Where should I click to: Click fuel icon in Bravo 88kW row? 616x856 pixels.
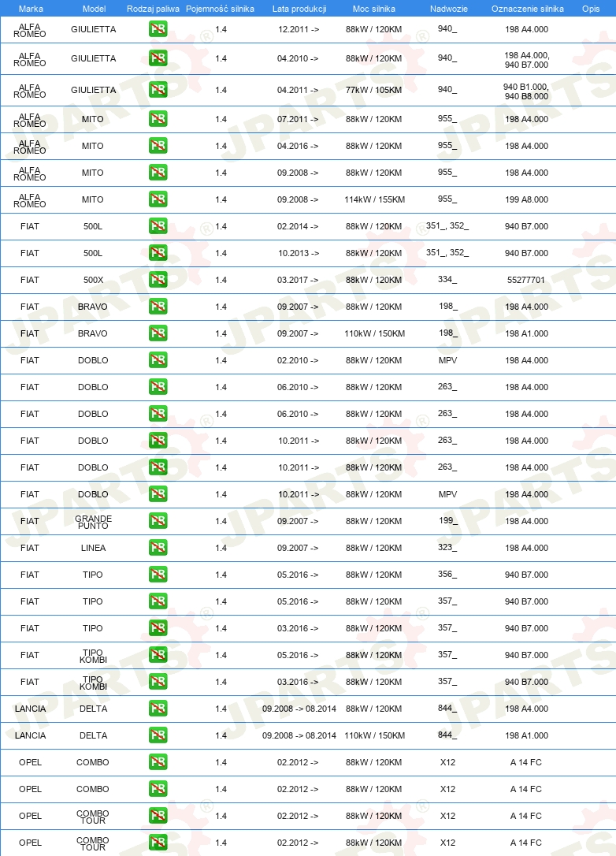click(x=158, y=306)
